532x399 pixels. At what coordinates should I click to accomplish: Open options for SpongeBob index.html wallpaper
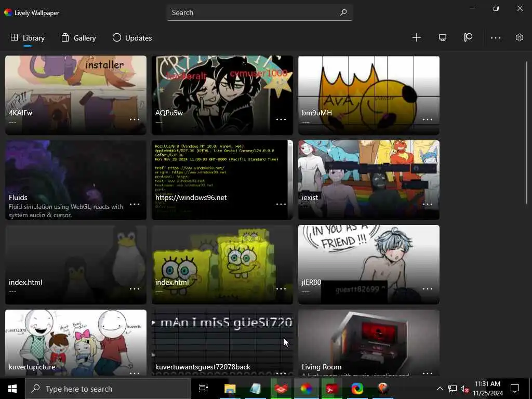pos(281,289)
